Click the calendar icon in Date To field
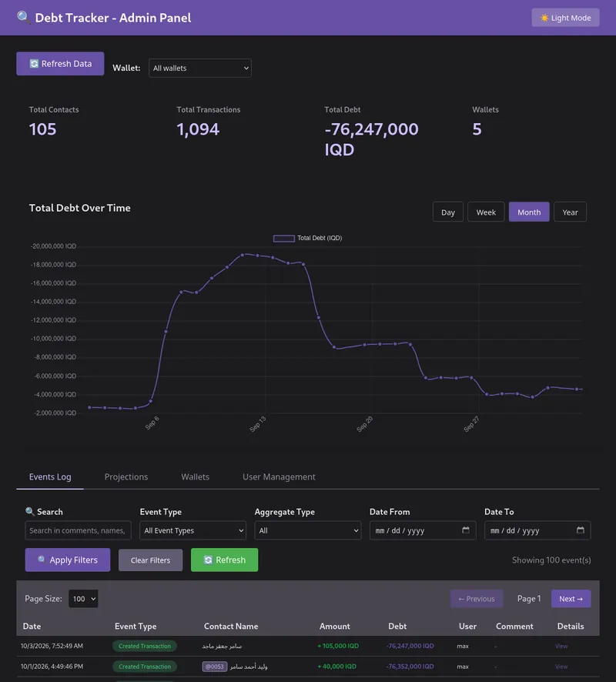 click(x=581, y=530)
